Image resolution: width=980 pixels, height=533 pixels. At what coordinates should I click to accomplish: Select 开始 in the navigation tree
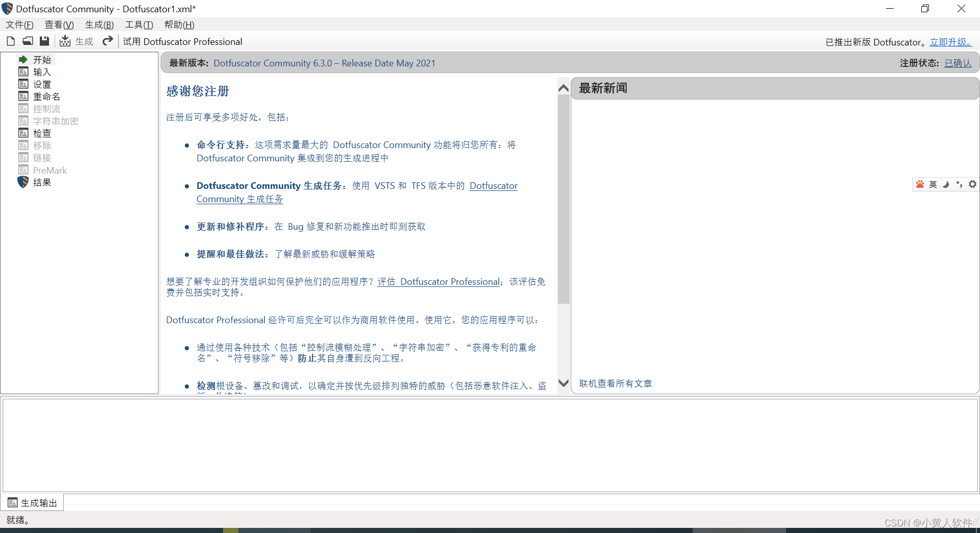(42, 60)
